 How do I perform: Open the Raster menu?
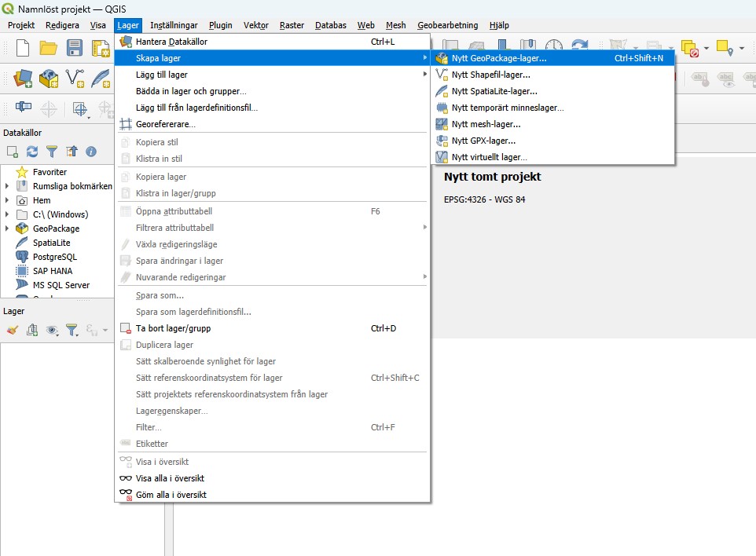(292, 25)
